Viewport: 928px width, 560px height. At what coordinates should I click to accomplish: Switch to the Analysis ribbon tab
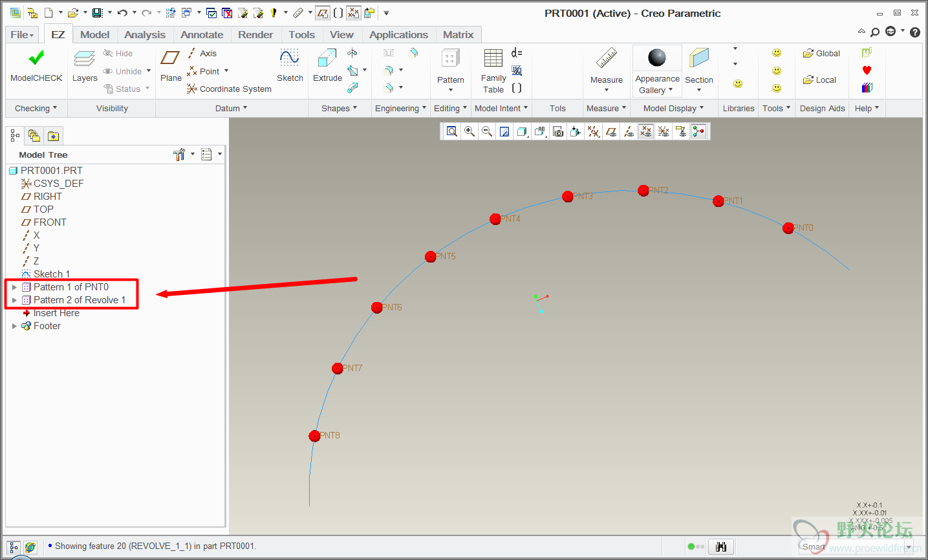(x=145, y=34)
